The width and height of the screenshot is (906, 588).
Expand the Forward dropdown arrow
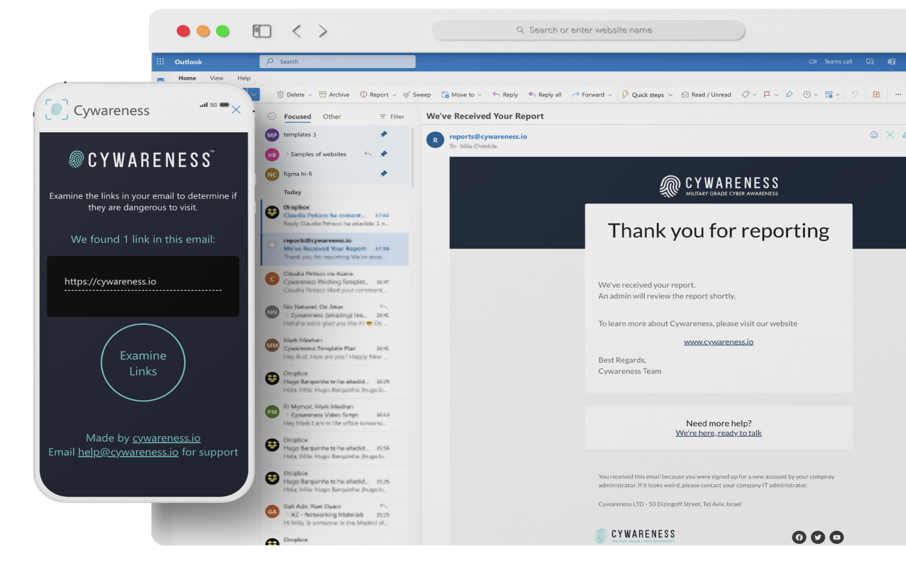[610, 95]
